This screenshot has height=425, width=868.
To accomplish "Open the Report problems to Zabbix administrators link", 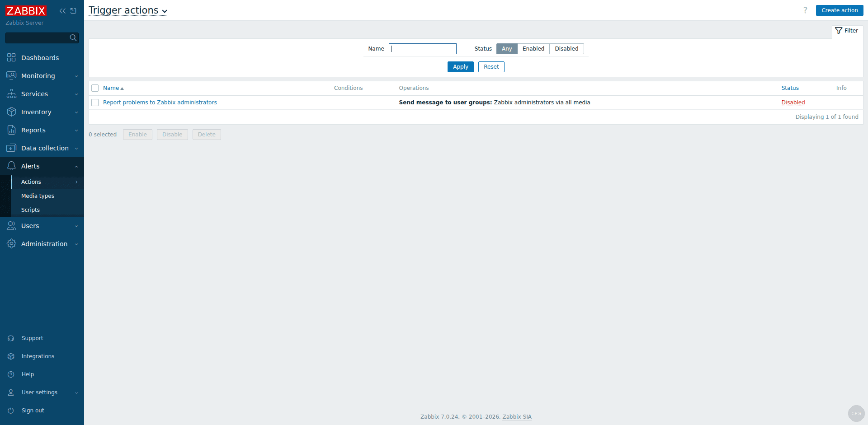I will click(x=160, y=103).
